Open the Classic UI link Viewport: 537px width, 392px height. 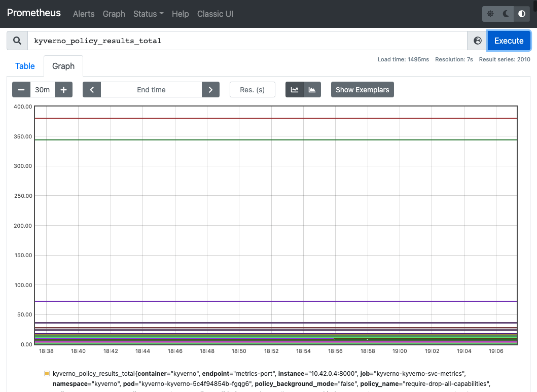click(x=215, y=14)
